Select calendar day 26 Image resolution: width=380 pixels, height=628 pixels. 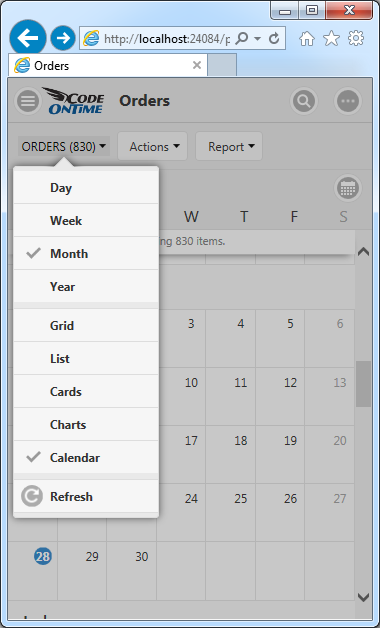[x=280, y=513]
